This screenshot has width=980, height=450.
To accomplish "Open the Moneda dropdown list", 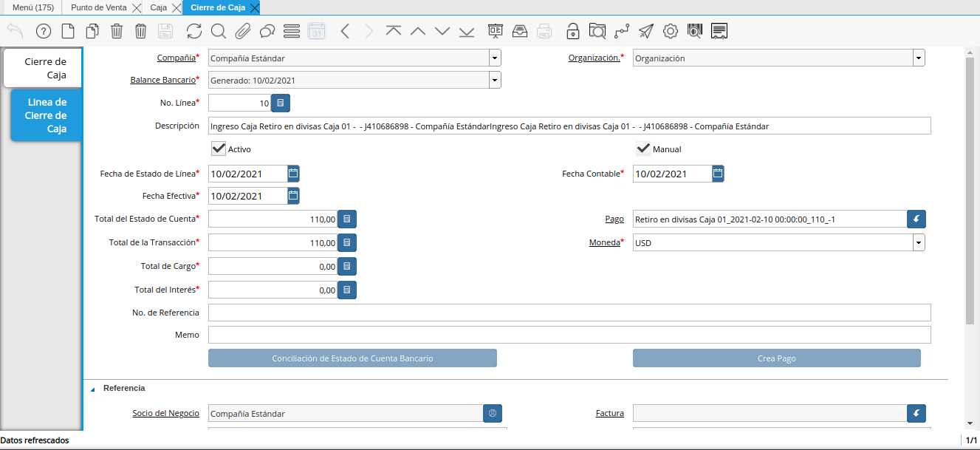I will pos(919,242).
